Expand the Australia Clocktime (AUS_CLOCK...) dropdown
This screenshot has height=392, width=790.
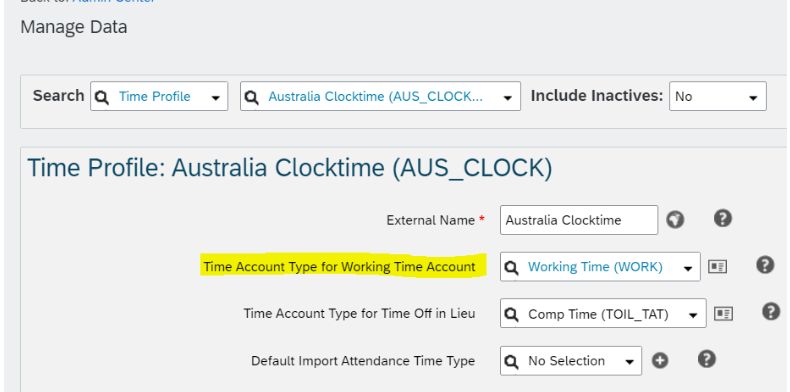pos(508,98)
